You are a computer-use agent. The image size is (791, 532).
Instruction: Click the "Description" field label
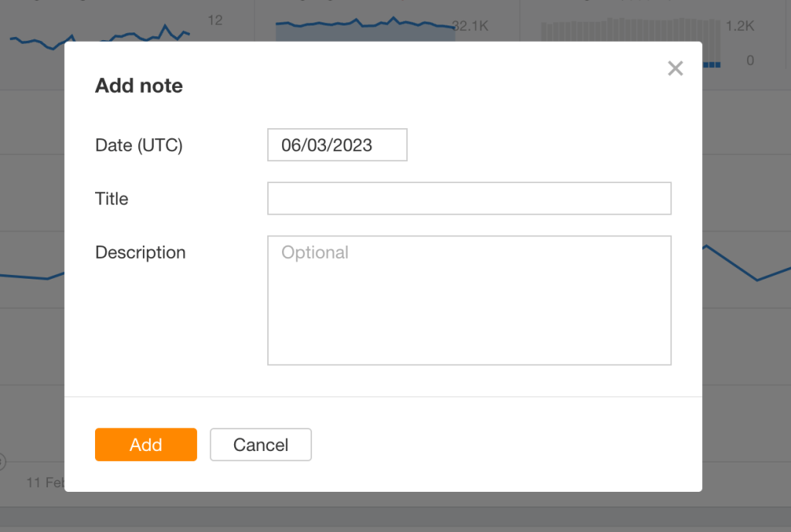click(x=141, y=252)
